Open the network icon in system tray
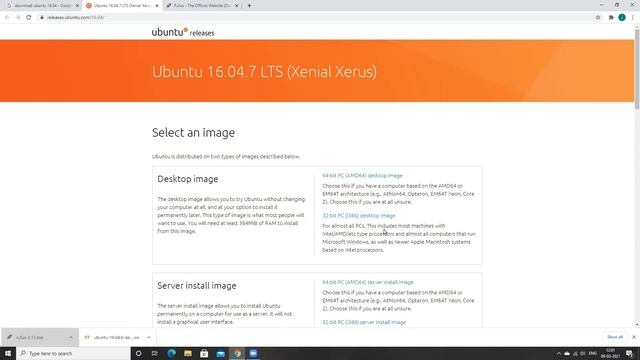 (576, 353)
